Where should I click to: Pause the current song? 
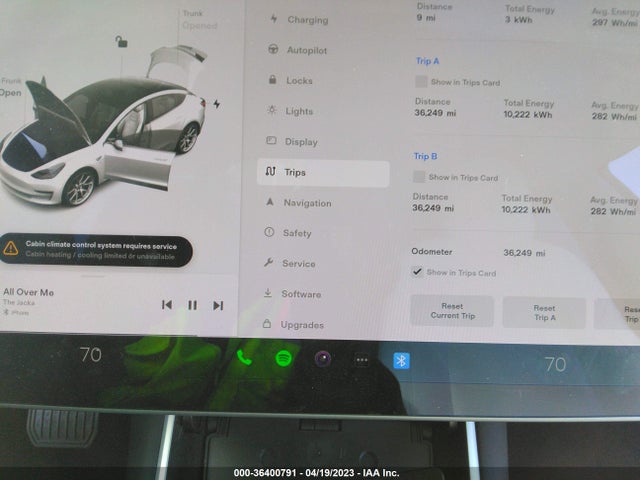tap(192, 305)
